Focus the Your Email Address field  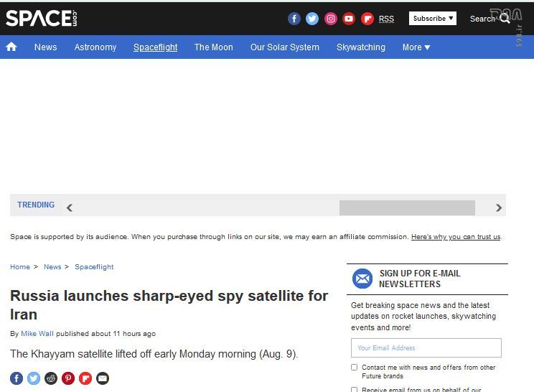coord(426,347)
